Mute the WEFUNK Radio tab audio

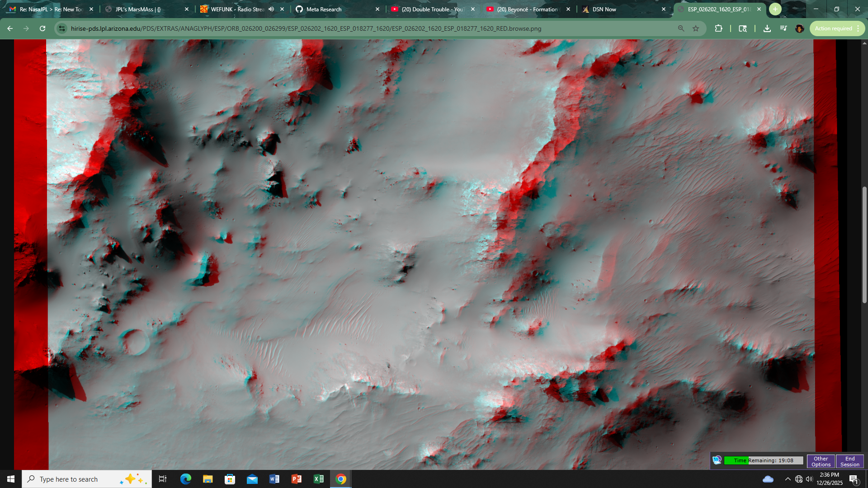coord(271,9)
